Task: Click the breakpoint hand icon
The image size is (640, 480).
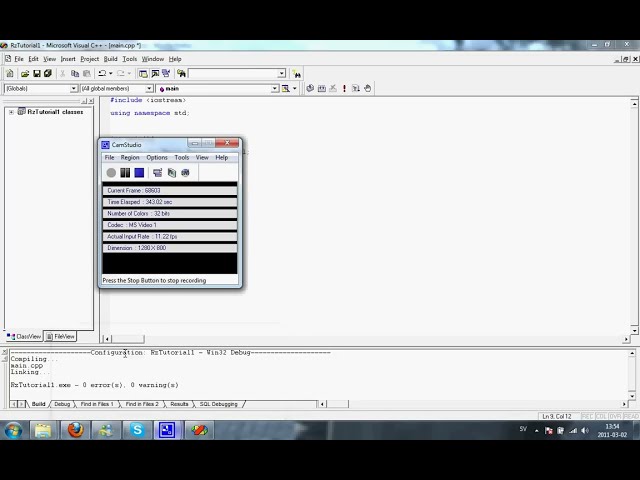Action: [367, 88]
